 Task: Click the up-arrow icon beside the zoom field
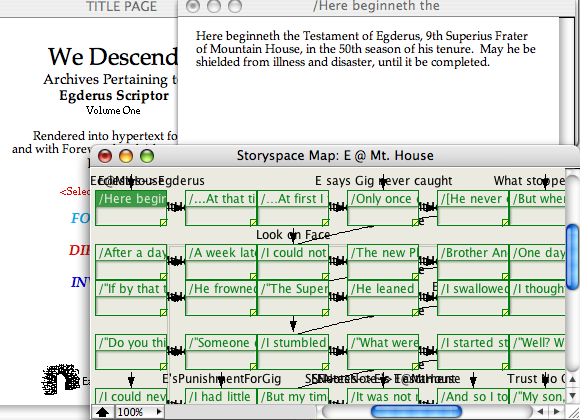tap(102, 412)
